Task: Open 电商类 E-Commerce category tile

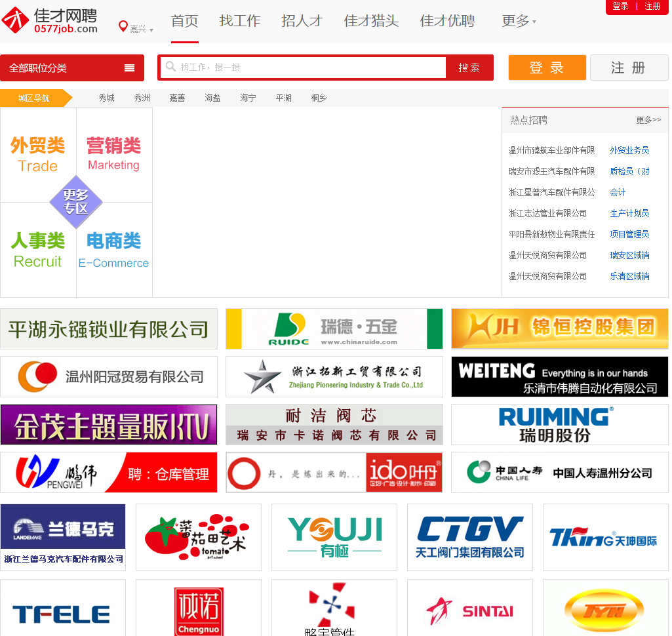Action: click(114, 250)
